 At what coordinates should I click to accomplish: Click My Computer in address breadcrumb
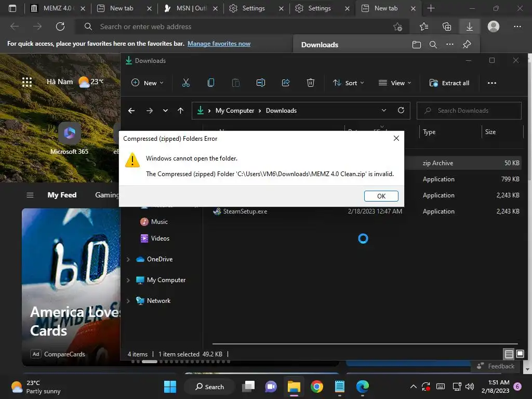tap(235, 111)
